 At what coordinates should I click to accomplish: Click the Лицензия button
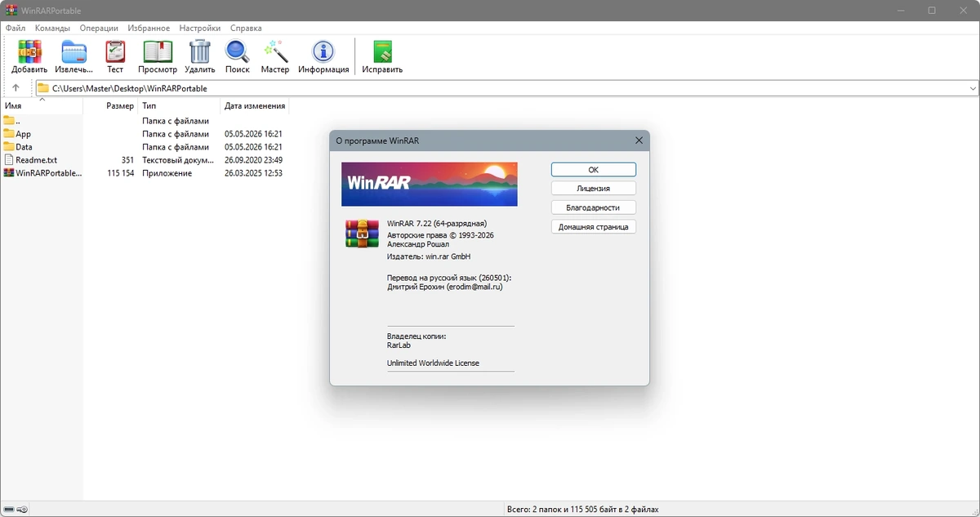tap(594, 189)
